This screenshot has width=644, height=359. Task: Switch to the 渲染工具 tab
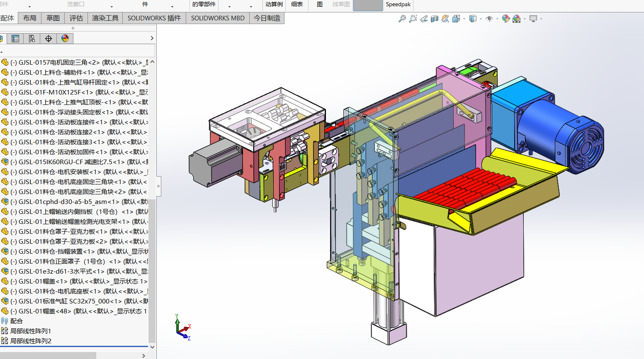coord(105,18)
